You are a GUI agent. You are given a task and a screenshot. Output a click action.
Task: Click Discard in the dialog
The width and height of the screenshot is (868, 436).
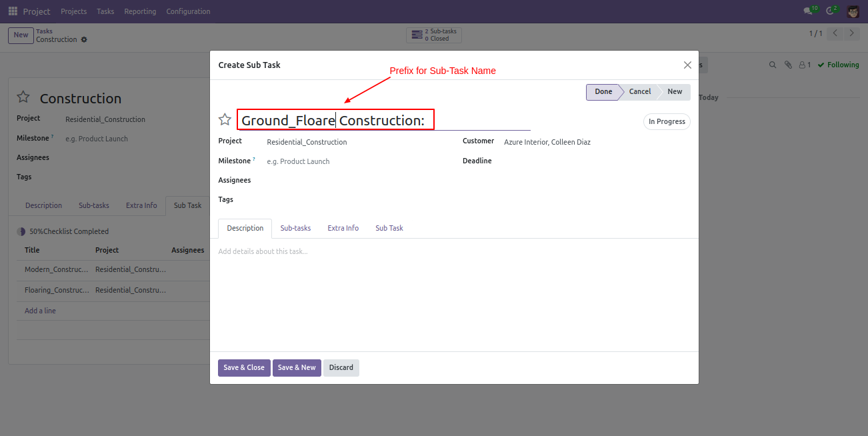click(341, 368)
